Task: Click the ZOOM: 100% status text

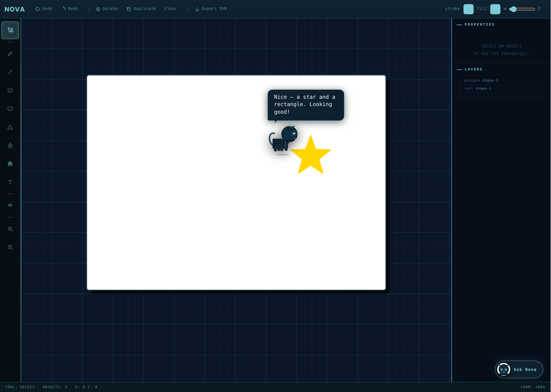Action: [x=533, y=387]
